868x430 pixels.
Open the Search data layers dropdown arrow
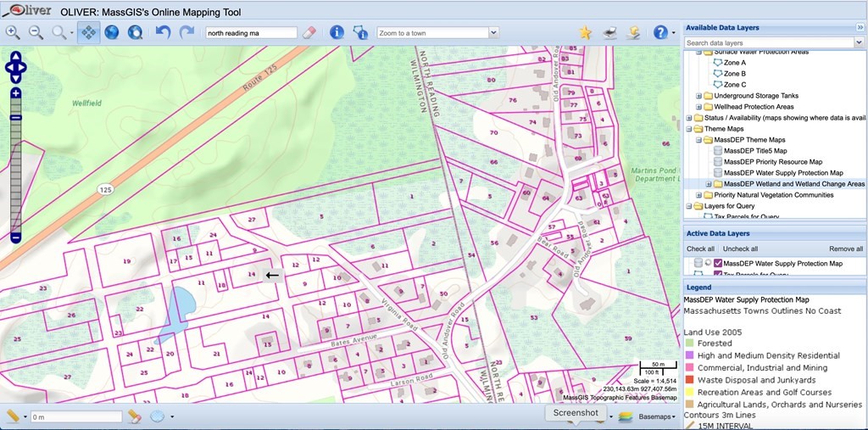859,42
